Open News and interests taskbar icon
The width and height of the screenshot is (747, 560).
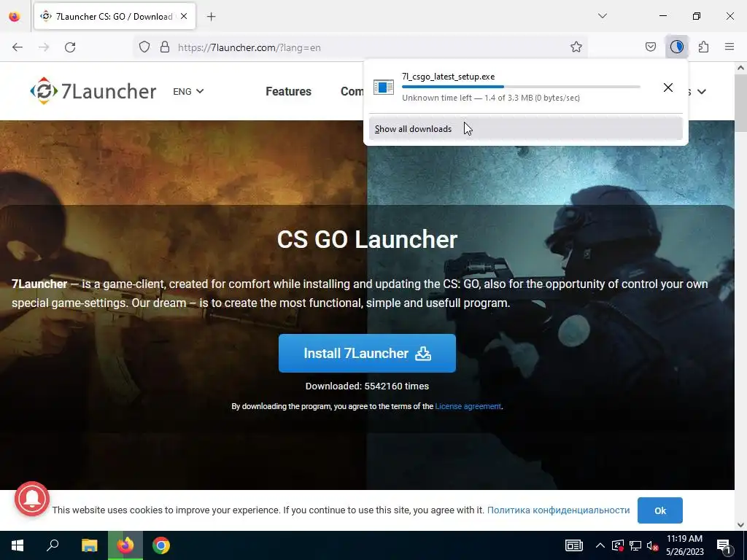click(573, 545)
